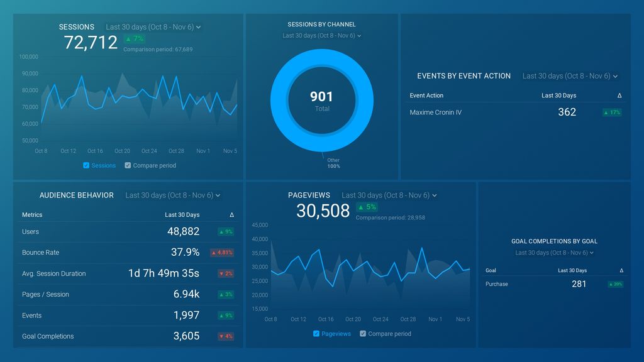This screenshot has width=644, height=362.
Task: Toggle the Pageviews series checkbox
Action: (316, 334)
